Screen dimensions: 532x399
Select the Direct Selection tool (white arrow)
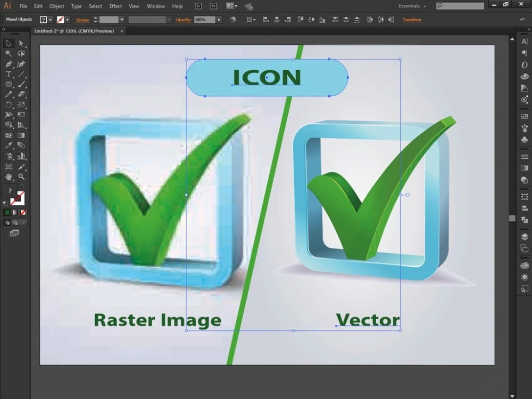(21, 44)
